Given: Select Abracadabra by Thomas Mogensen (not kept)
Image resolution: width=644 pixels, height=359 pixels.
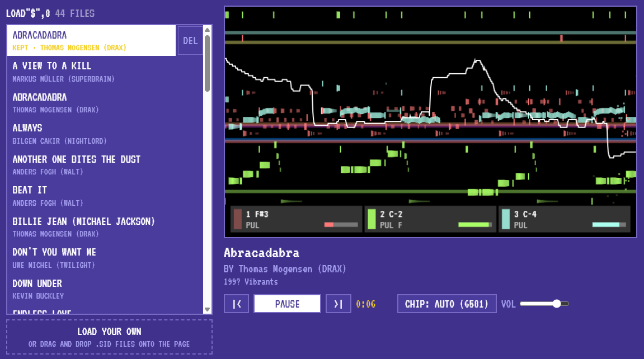Looking at the screenshot, I should click(x=105, y=103).
